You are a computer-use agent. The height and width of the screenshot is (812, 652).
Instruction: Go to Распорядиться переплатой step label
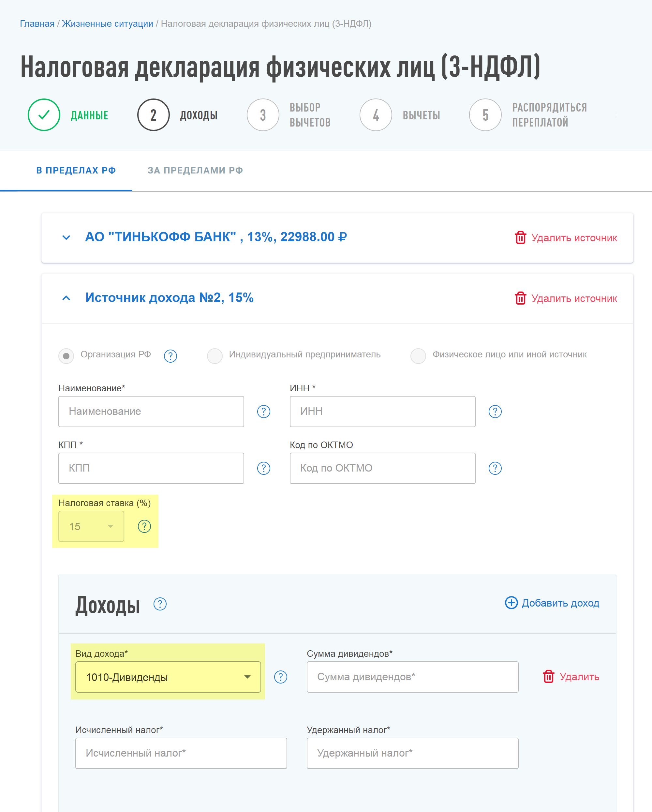click(x=549, y=115)
